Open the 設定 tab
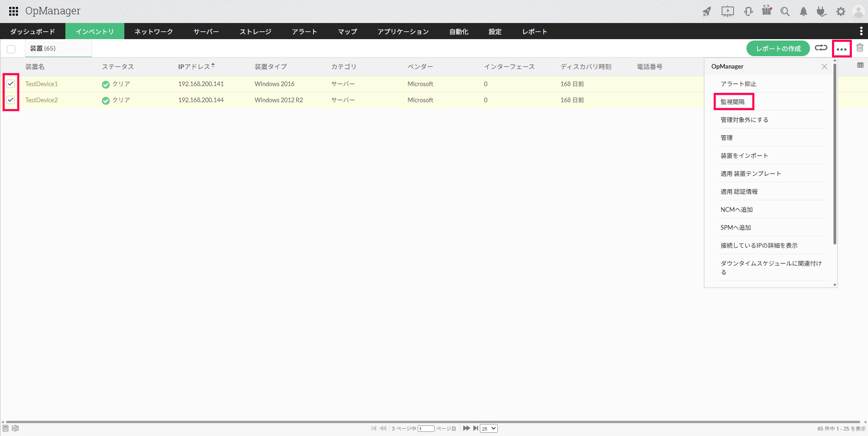The height and width of the screenshot is (436, 868). [495, 31]
